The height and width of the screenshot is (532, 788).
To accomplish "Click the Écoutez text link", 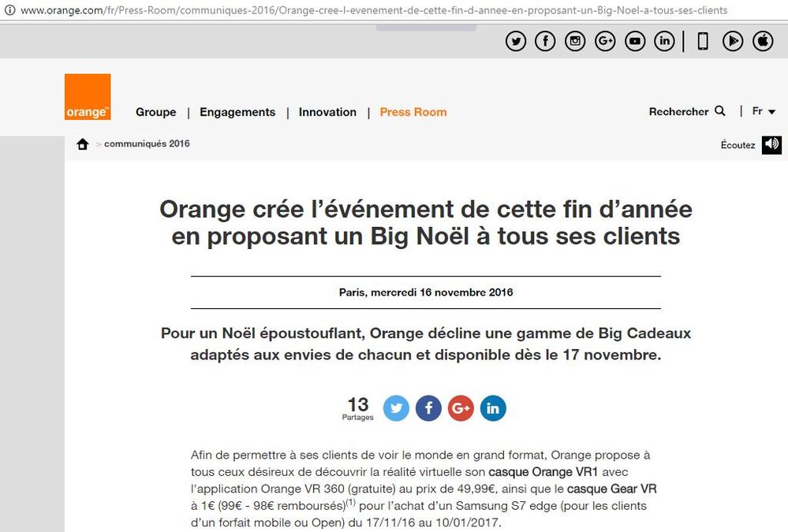I will [x=738, y=145].
